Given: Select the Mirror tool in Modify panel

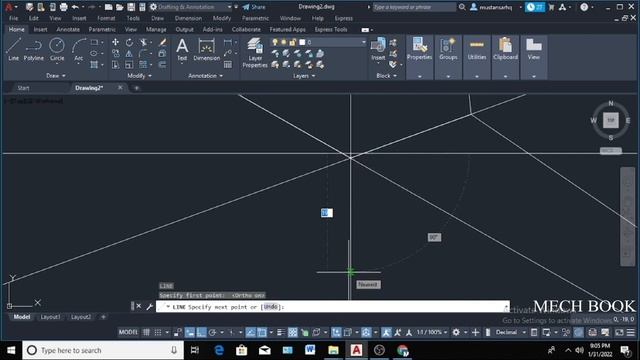Looking at the screenshot, I should point(129,53).
